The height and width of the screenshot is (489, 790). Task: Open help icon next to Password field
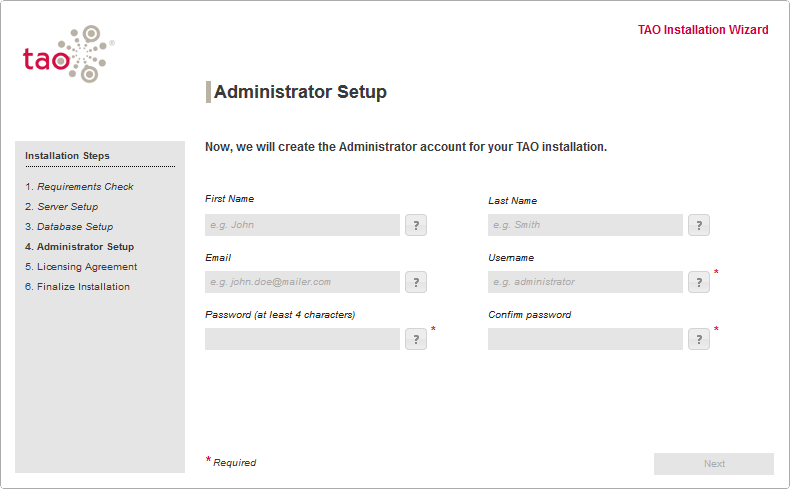(x=416, y=339)
